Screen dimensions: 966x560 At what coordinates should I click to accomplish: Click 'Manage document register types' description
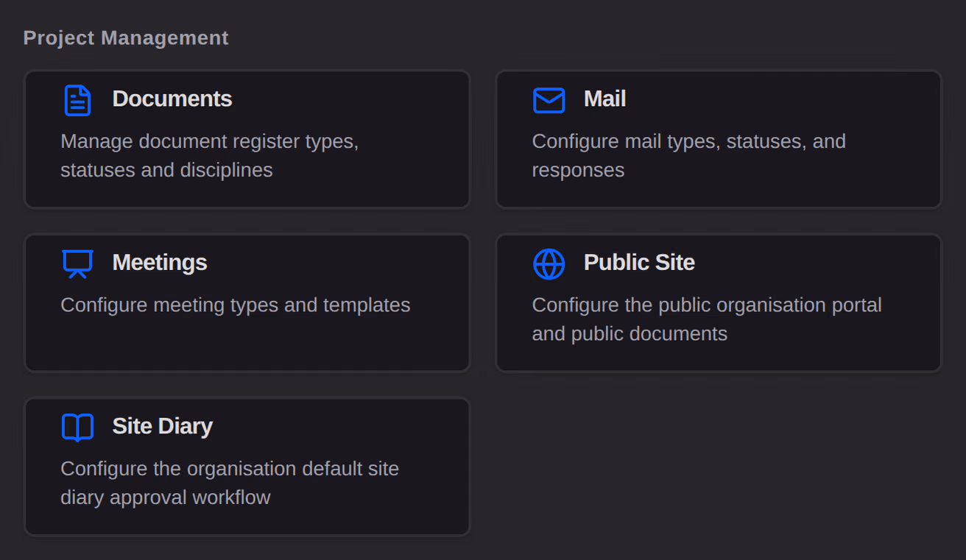210,155
